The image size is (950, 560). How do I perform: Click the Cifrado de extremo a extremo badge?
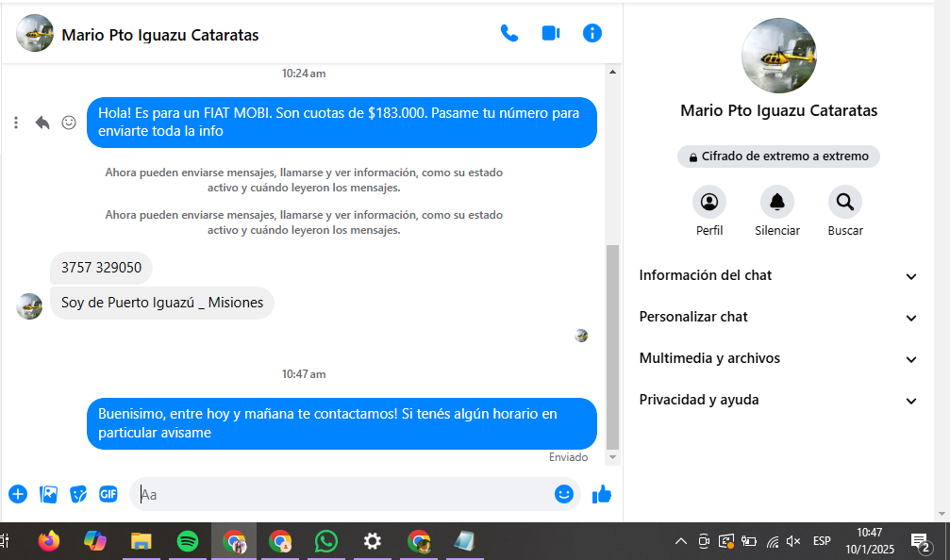[x=778, y=156]
